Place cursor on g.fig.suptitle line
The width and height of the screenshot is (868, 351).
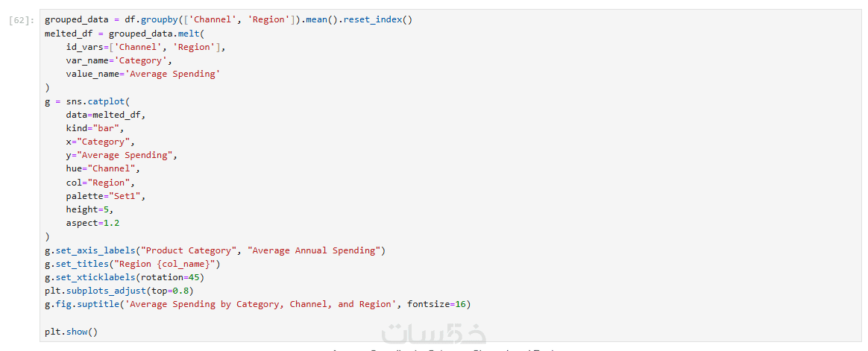[257, 304]
